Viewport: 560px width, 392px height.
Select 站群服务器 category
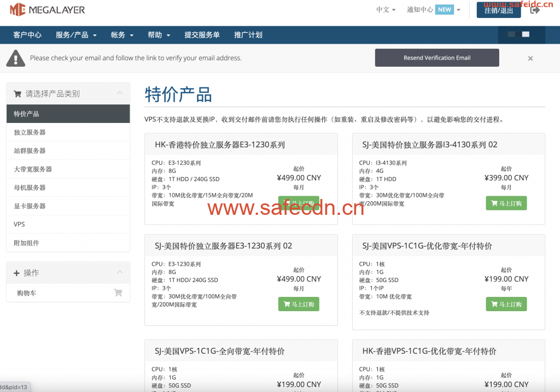68,151
